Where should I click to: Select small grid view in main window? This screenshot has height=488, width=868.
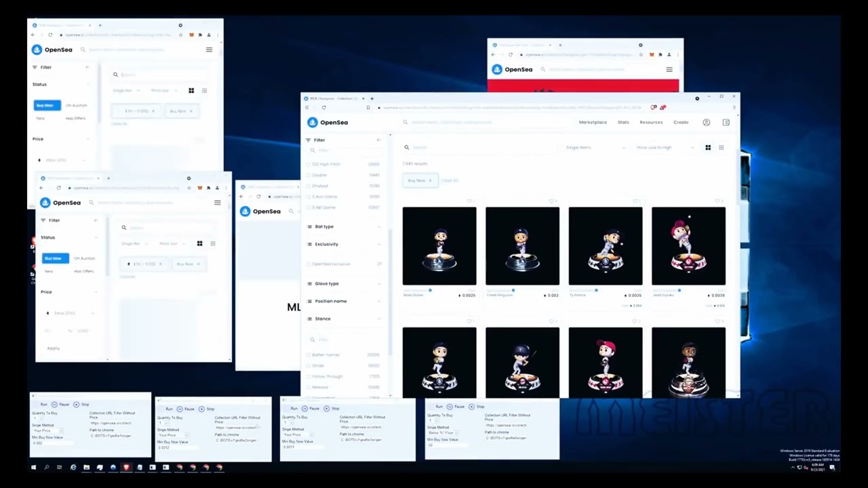coord(721,148)
